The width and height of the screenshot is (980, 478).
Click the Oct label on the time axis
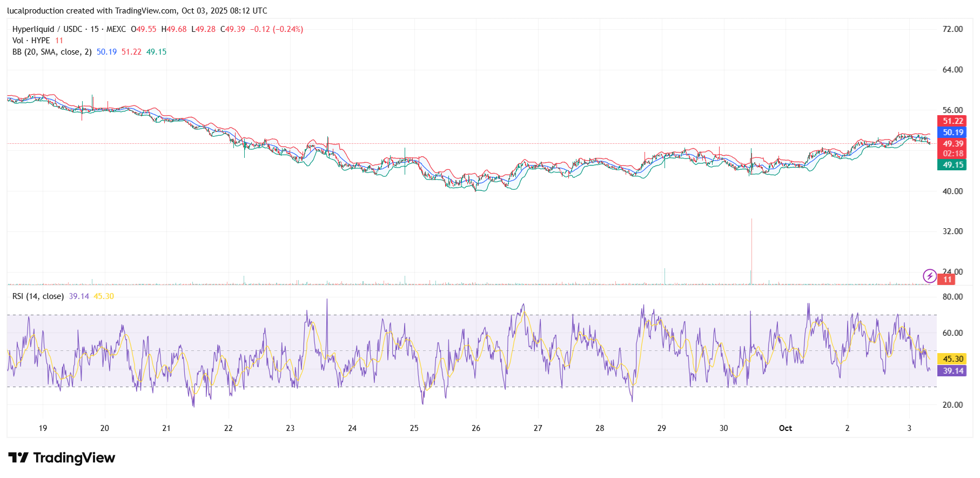click(785, 428)
